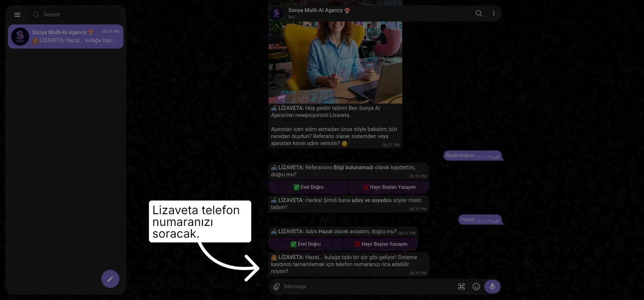Click the pencil compose new message button

[x=110, y=279]
